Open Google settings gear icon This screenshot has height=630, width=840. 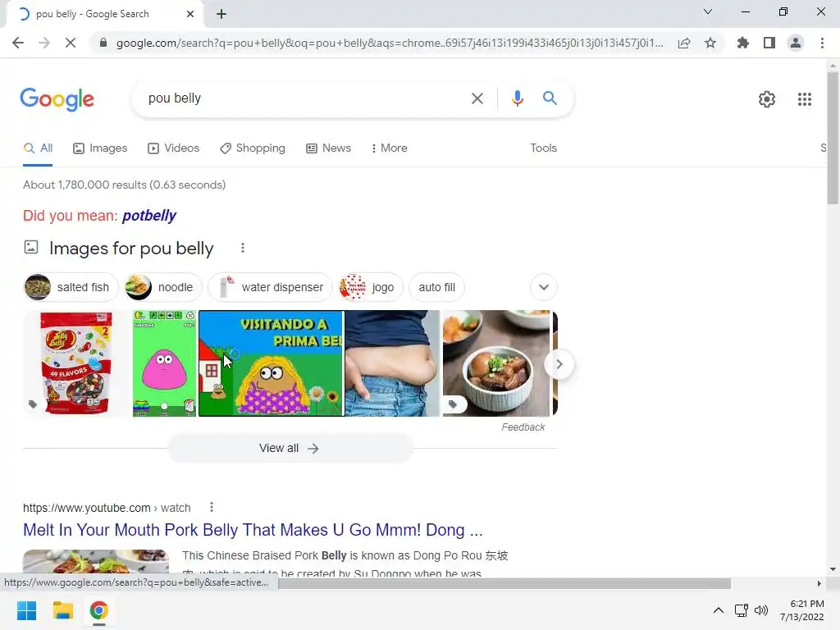point(767,99)
